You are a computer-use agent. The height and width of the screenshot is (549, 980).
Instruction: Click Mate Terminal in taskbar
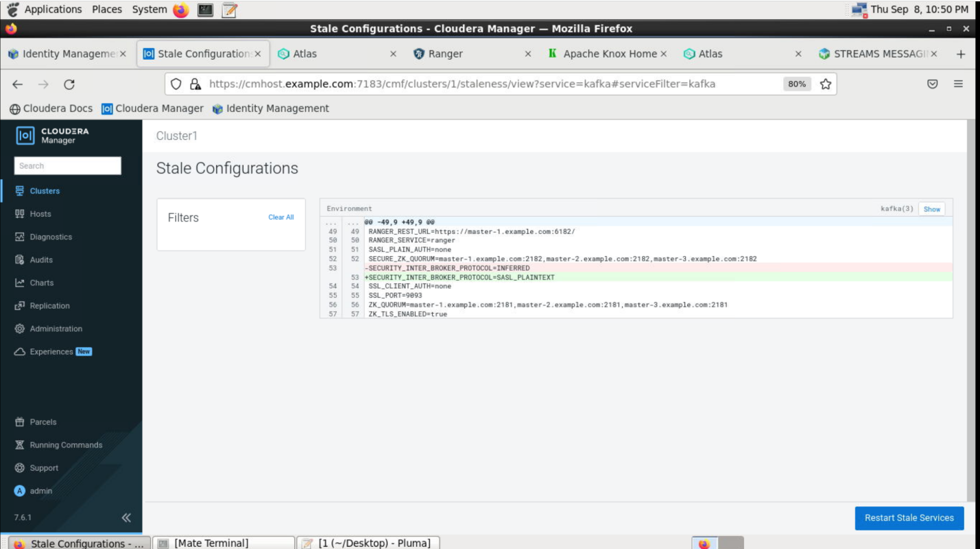point(224,543)
